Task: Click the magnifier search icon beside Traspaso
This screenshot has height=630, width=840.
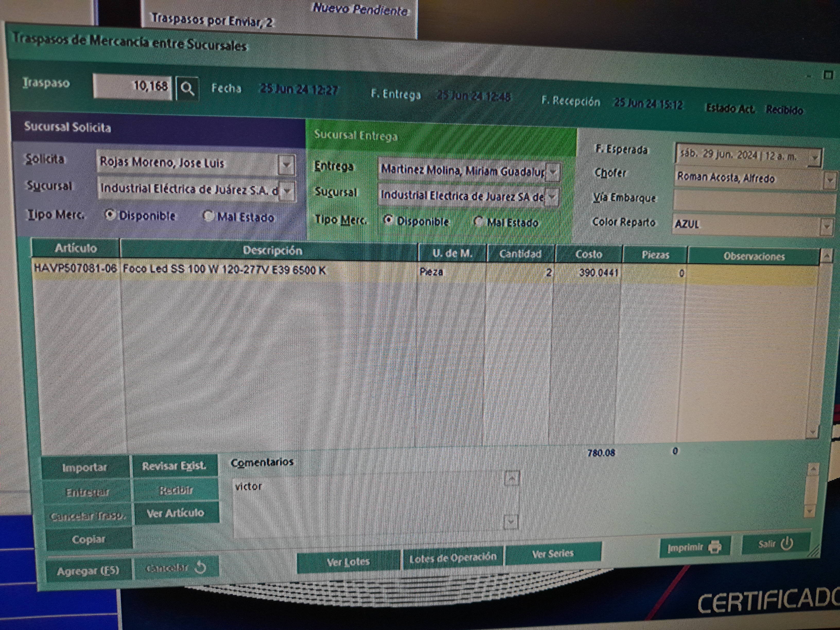Action: click(x=187, y=89)
